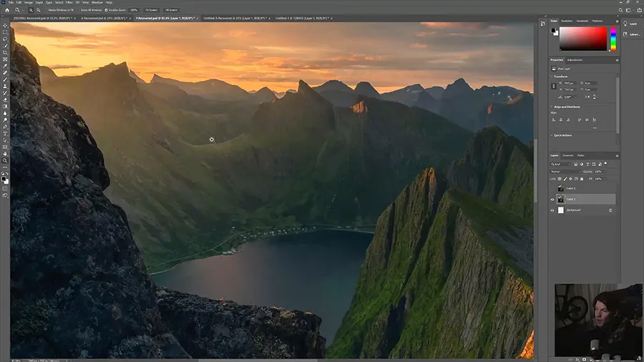Click the Home icon in options bar
Viewport: 644px width, 362px height.
tap(6, 11)
